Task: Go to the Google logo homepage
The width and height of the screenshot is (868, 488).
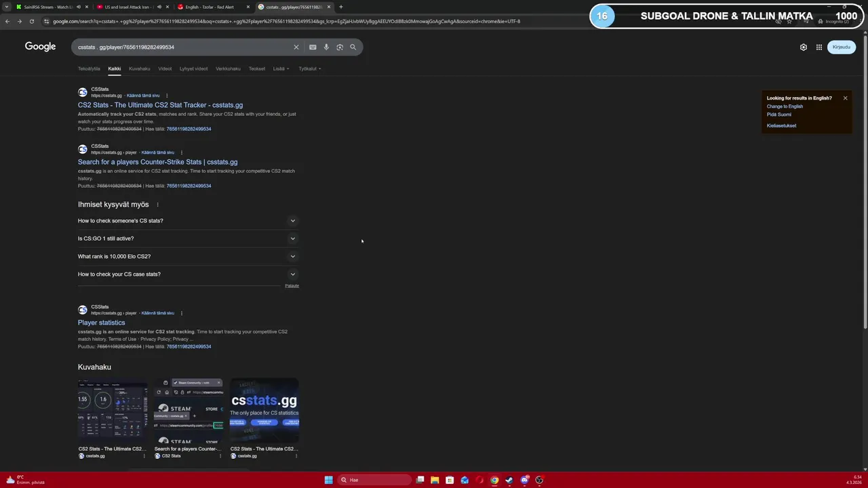Action: tap(41, 46)
